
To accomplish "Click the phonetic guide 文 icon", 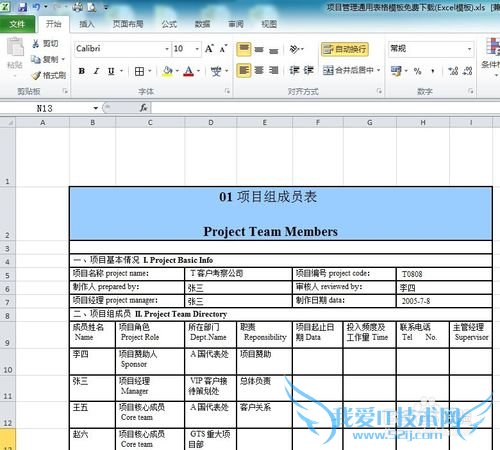I will pyautogui.click(x=216, y=71).
